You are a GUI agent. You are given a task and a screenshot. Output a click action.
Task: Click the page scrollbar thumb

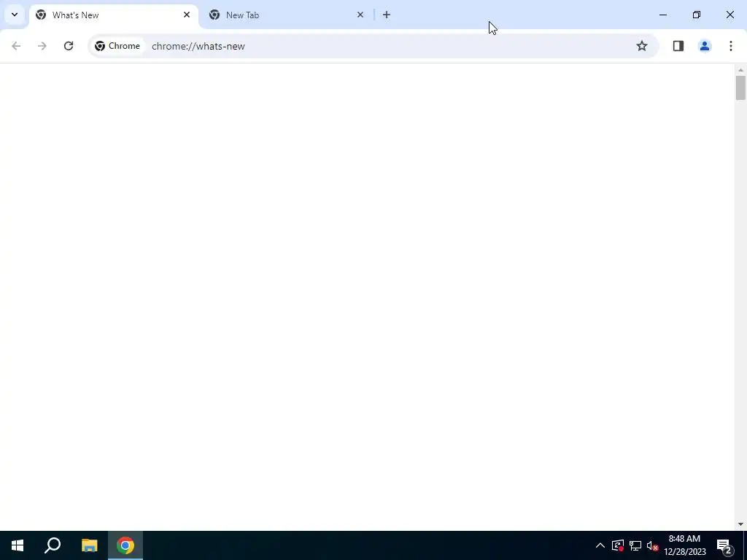(x=740, y=87)
